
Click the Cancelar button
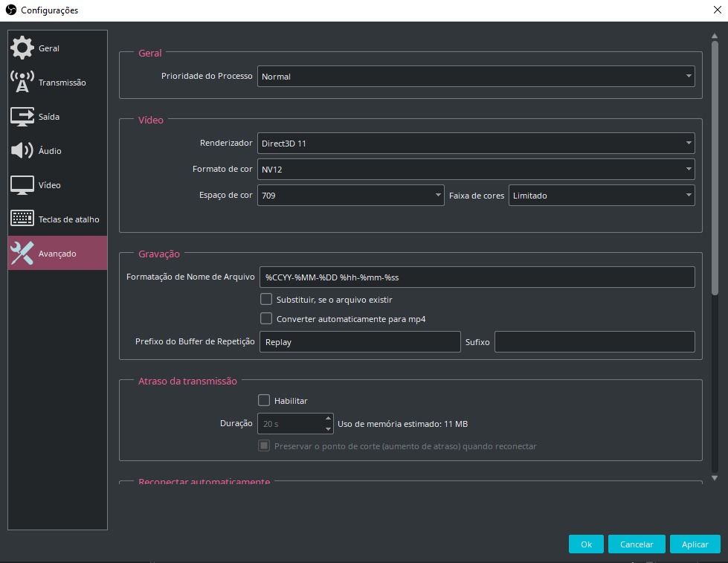(x=637, y=544)
